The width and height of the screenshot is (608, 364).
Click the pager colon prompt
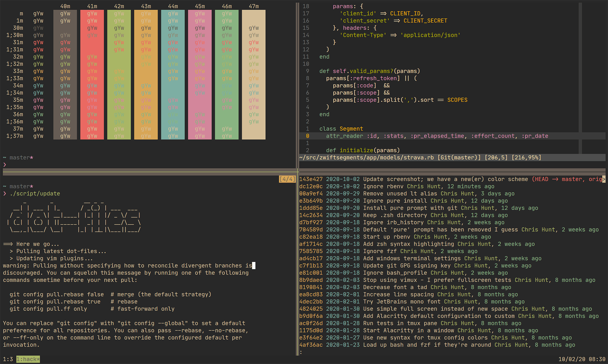point(301,352)
